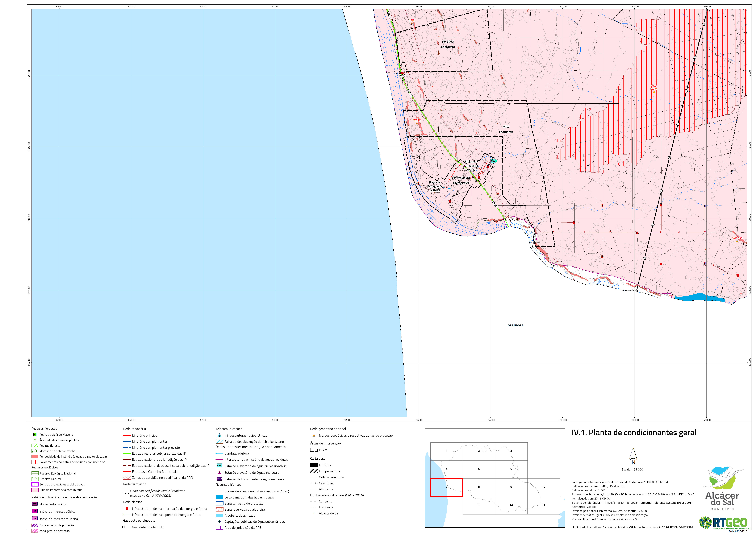The height and width of the screenshot is (534, 756).
Task: Click the Conduta adutora line symbol
Action: (219, 453)
